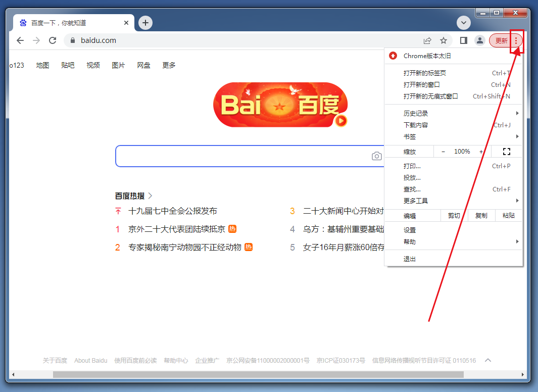This screenshot has height=392, width=538.
Task: Click the 帮助中心 footer link
Action: coord(176,361)
